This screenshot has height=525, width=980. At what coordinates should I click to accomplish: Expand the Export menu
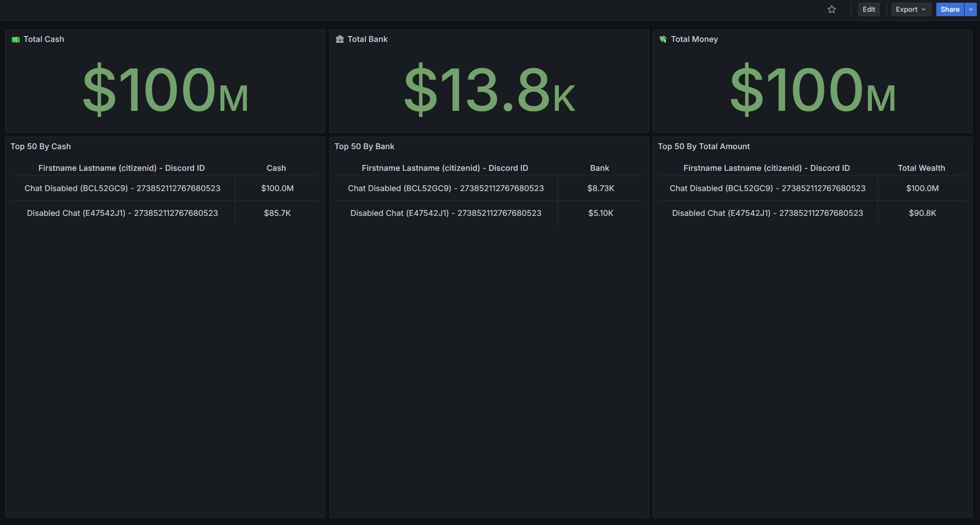911,9
